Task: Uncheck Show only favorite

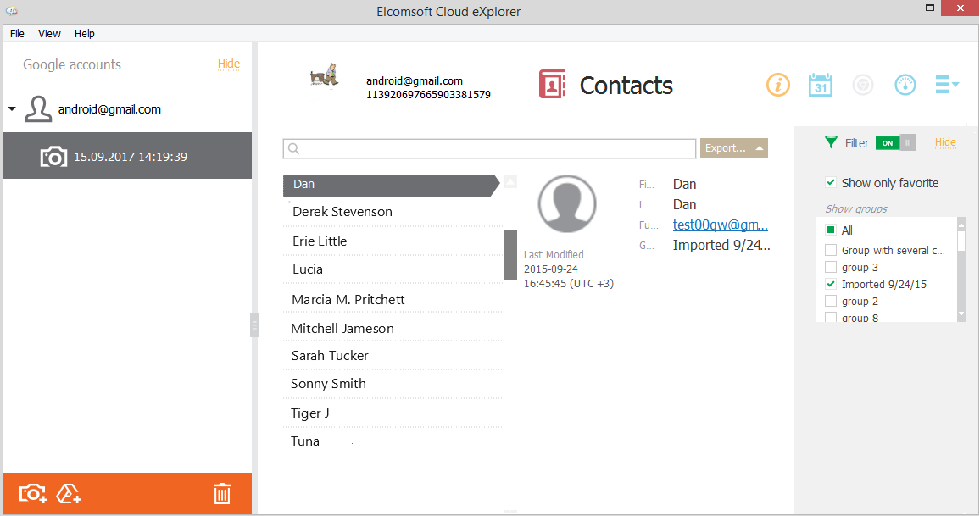Action: click(x=831, y=183)
